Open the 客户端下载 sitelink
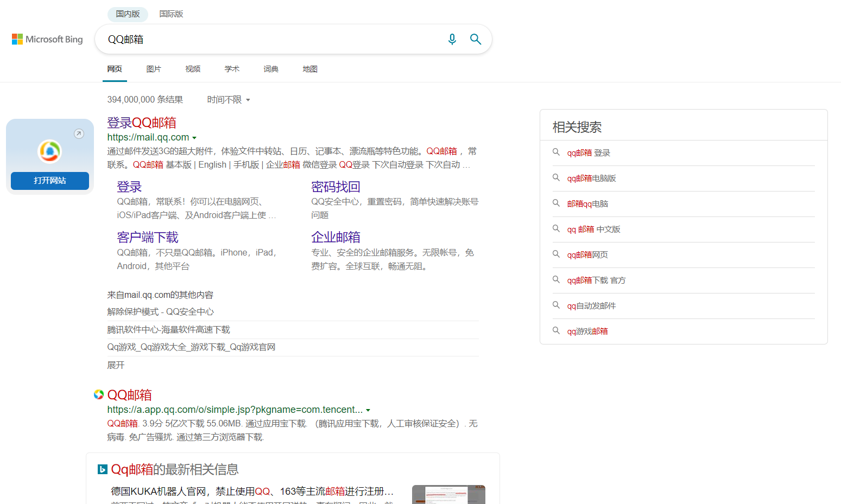Image resolution: width=841 pixels, height=504 pixels. click(148, 238)
